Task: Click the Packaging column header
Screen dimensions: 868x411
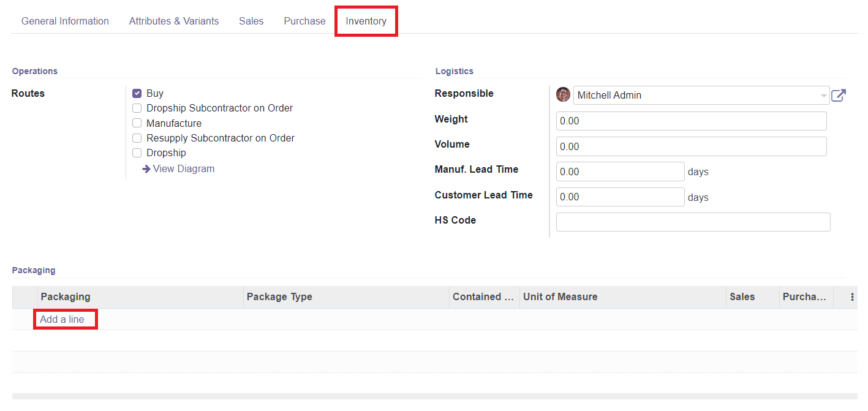Action: point(66,296)
